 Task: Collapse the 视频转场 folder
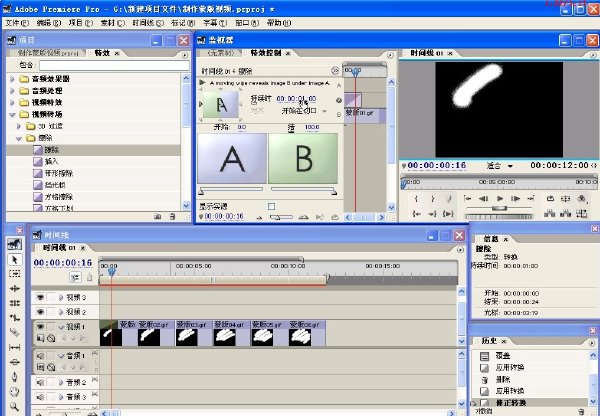click(x=12, y=114)
